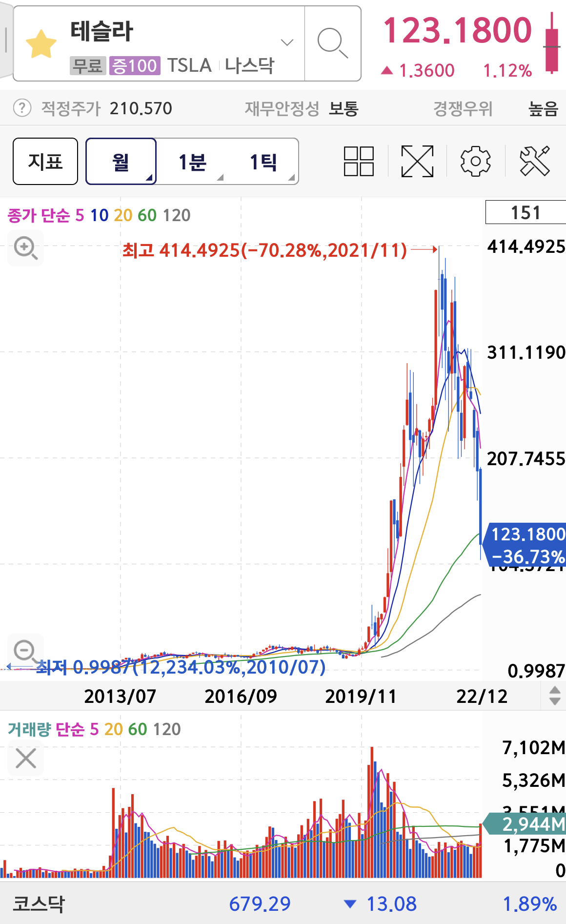Open the 지표 indicators button
The width and height of the screenshot is (566, 924).
click(45, 161)
